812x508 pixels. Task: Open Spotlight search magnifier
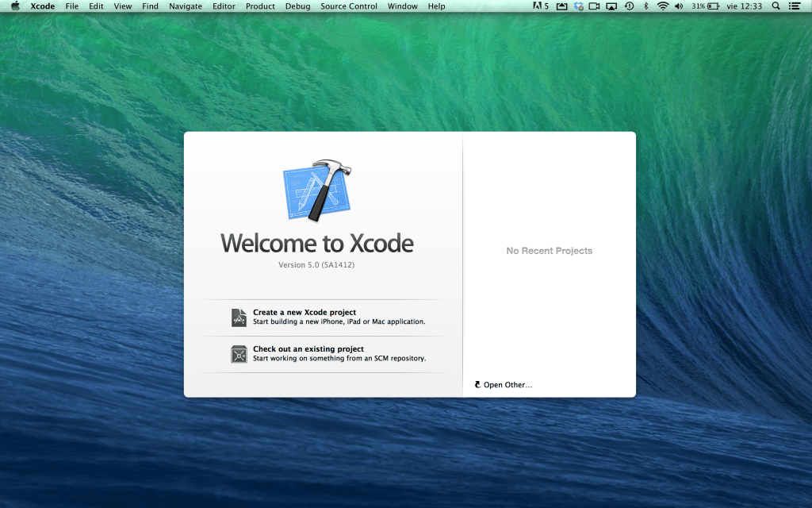click(x=776, y=6)
